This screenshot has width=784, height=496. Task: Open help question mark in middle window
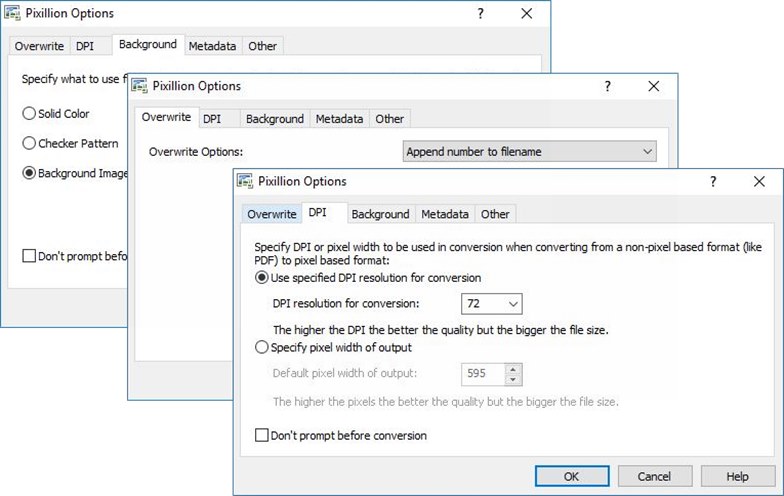[608, 86]
